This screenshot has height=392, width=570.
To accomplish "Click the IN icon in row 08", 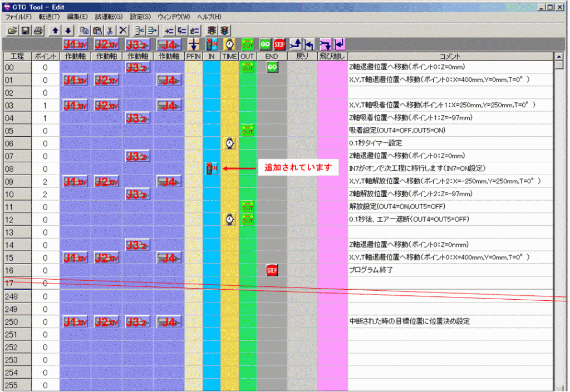I will (212, 169).
